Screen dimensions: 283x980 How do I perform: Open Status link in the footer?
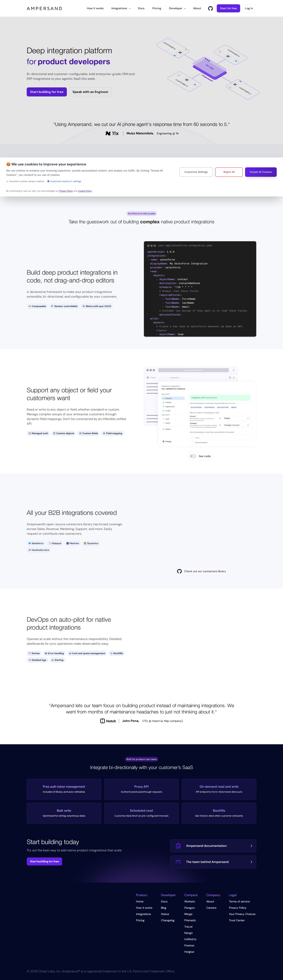coord(165,914)
